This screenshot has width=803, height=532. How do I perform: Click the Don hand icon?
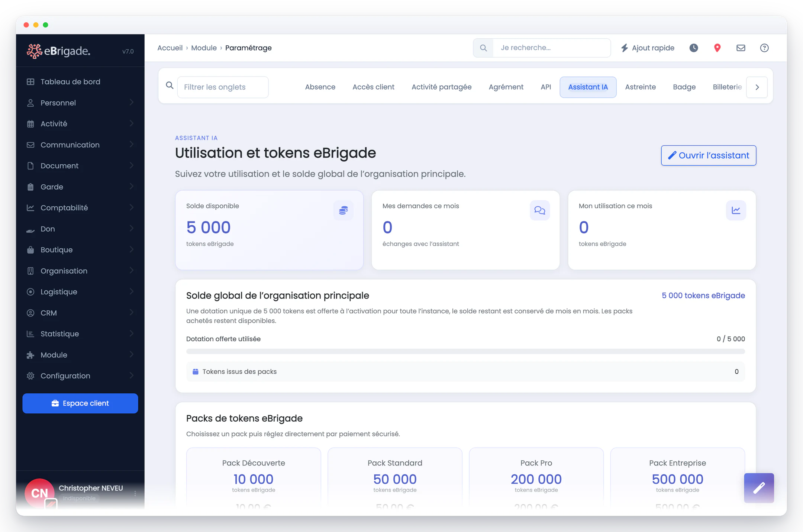point(30,230)
